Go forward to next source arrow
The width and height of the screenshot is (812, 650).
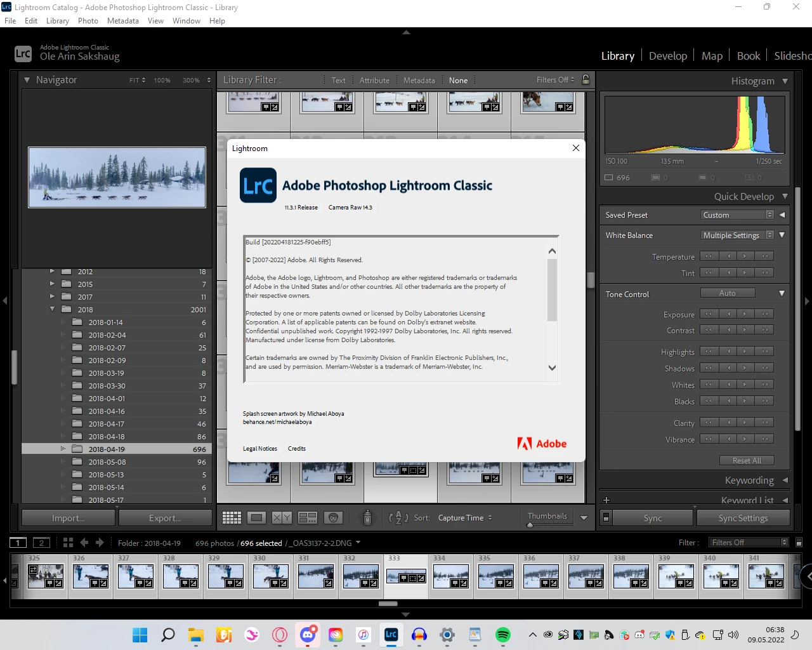tap(100, 543)
